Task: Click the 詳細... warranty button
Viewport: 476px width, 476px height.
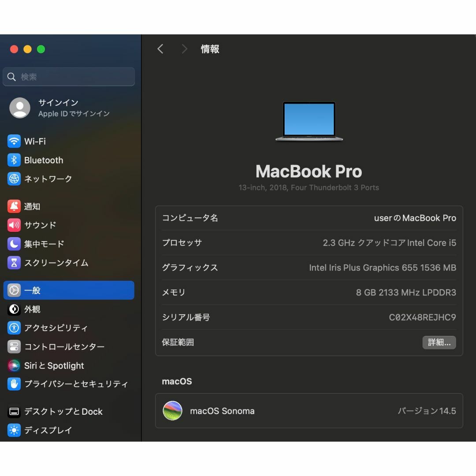Action: [439, 342]
